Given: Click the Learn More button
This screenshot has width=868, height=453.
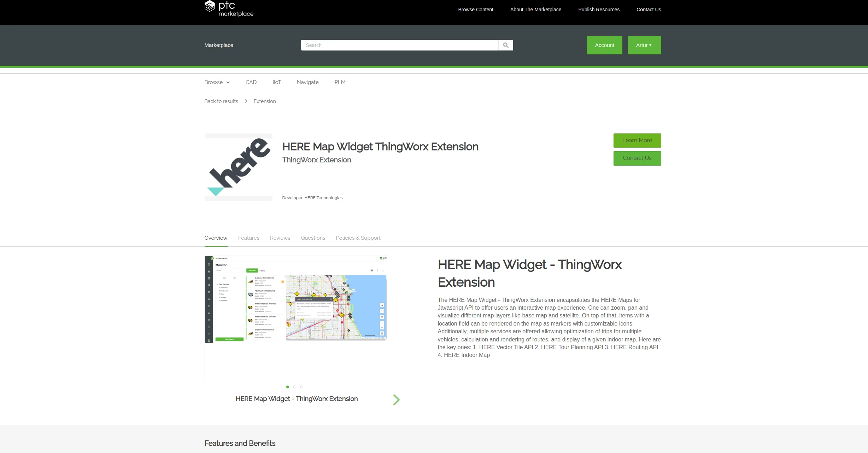Looking at the screenshot, I should pyautogui.click(x=637, y=141).
